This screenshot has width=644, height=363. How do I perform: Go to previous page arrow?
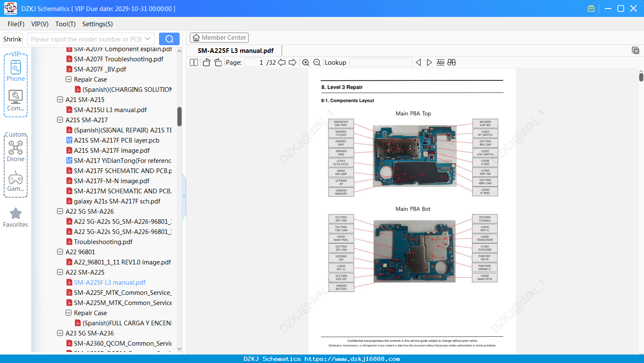[282, 63]
